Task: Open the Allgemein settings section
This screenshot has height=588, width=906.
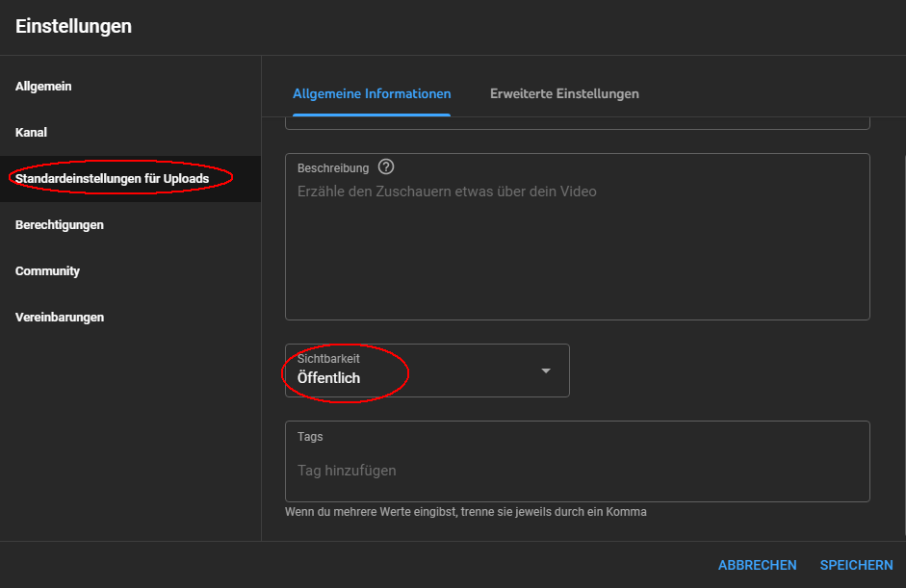Action: (43, 87)
